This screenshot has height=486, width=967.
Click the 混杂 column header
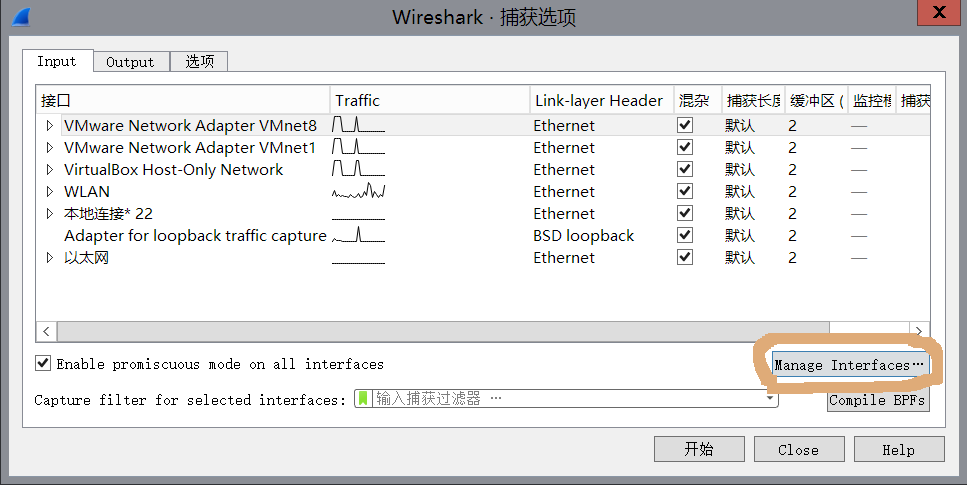697,101
